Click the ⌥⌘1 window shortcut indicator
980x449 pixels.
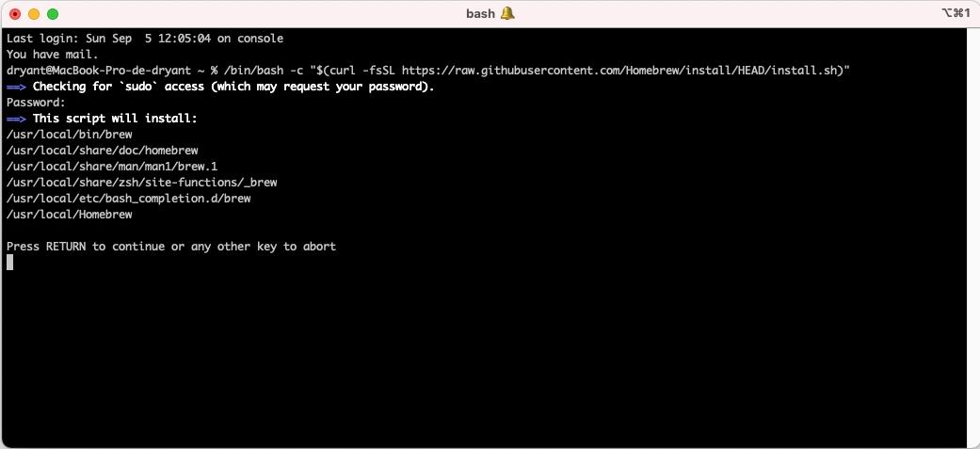click(x=955, y=13)
